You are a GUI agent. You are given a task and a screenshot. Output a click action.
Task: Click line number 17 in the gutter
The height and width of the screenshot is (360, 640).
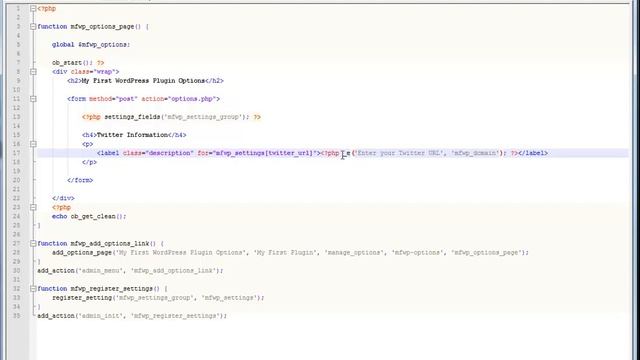pos(16,153)
